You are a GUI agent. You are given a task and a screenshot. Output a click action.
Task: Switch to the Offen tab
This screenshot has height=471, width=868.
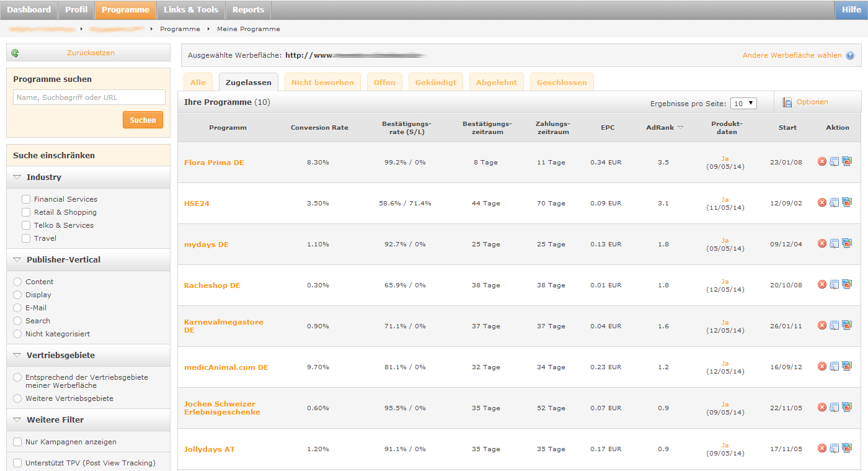pos(384,82)
